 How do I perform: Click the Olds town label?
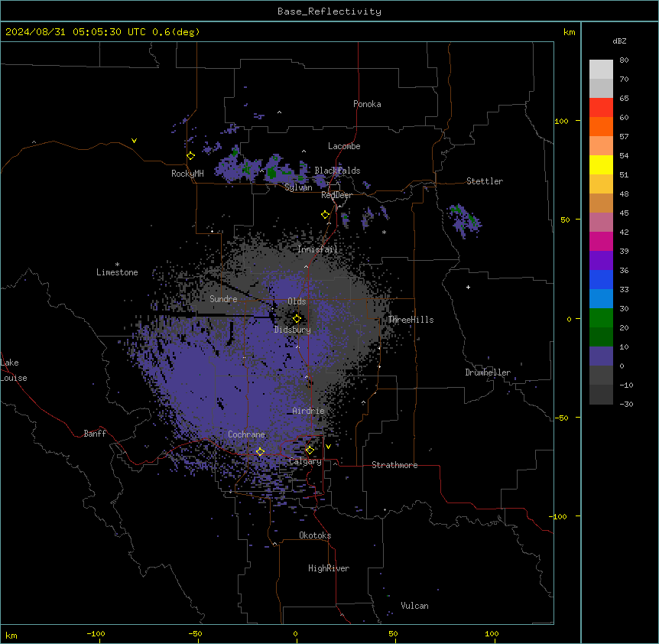coord(297,301)
